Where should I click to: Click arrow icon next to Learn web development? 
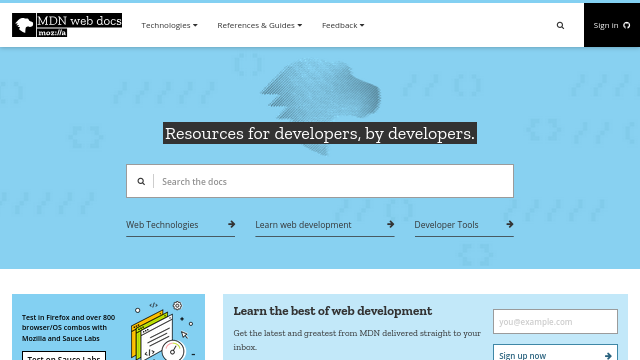[x=391, y=224]
